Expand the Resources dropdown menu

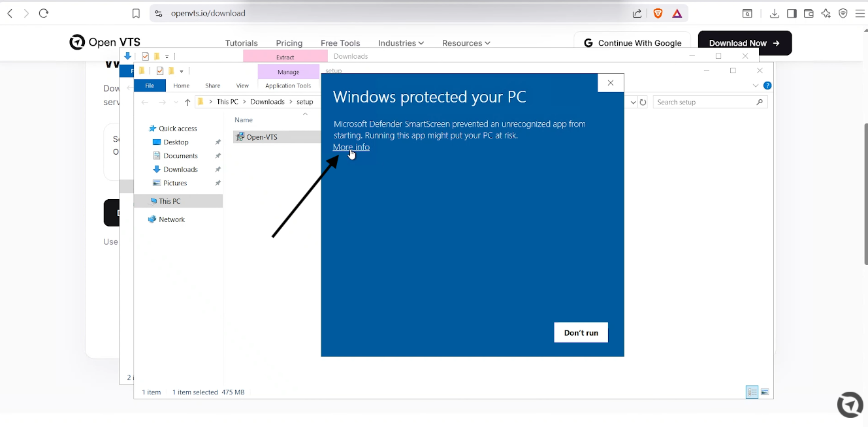(x=466, y=43)
